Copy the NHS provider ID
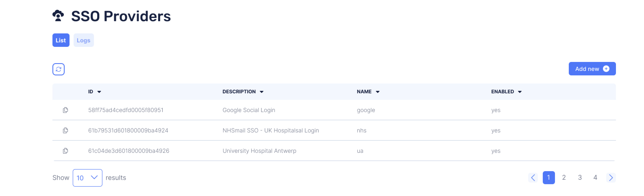This screenshot has width=644, height=196. point(65,130)
